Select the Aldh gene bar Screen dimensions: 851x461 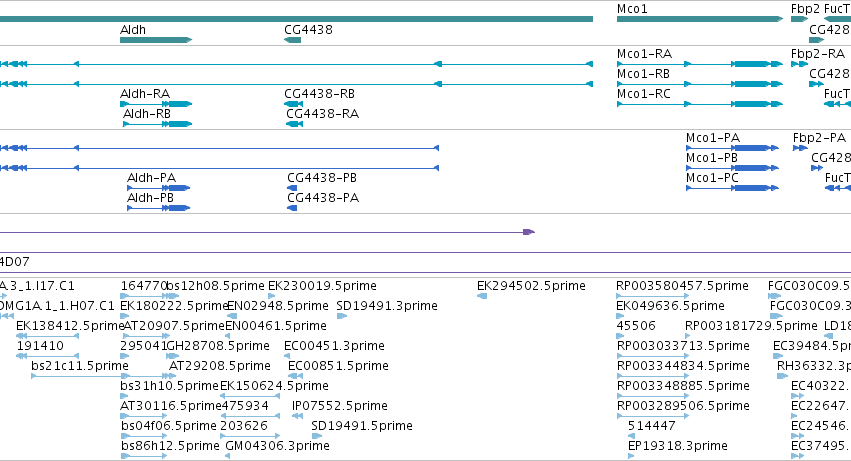[x=156, y=40]
